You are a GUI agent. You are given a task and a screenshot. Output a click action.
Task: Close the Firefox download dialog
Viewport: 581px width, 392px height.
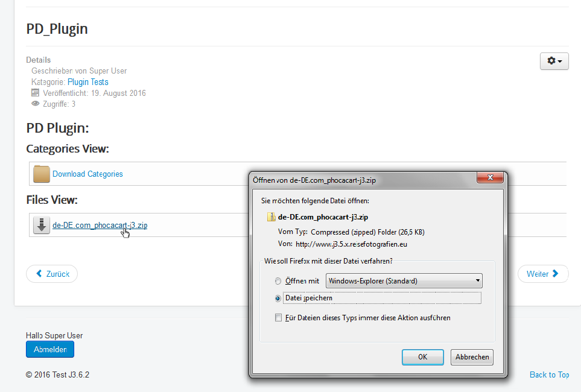coord(490,179)
